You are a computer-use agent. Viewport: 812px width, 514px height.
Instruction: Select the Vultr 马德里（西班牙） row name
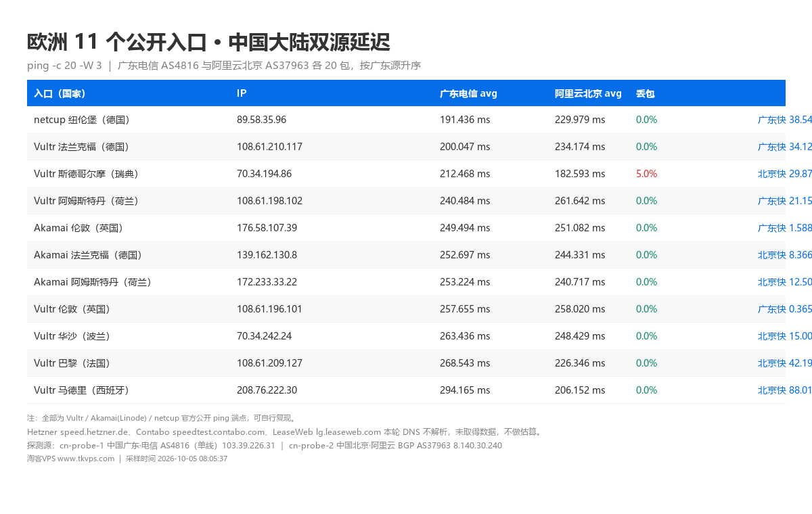[81, 390]
